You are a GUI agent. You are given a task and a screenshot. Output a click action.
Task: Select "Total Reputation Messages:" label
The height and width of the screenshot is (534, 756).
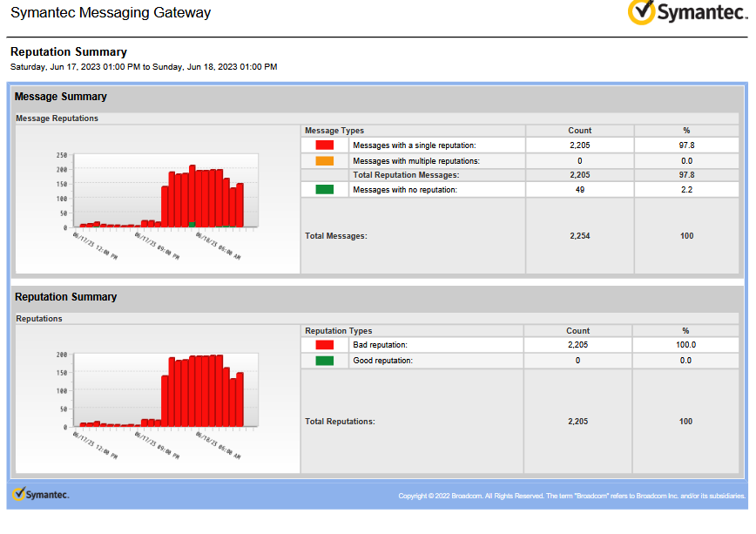[406, 175]
